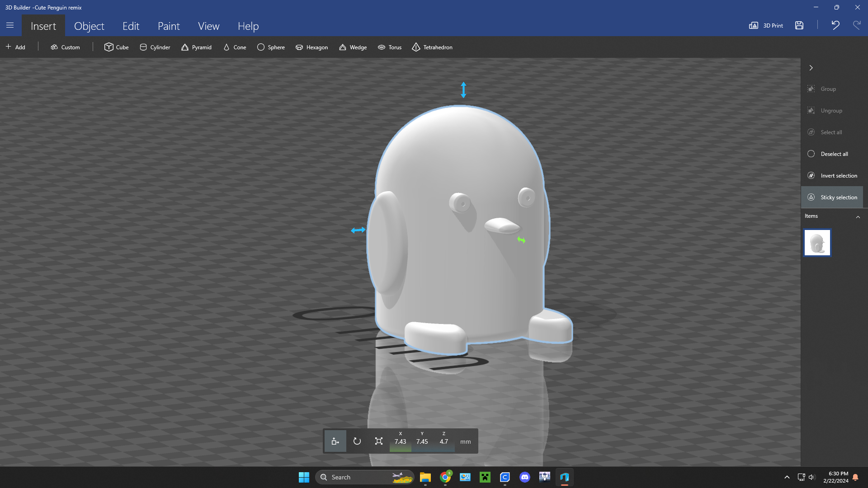Image resolution: width=868 pixels, height=488 pixels.
Task: Click Add to insert a model
Action: coord(15,47)
